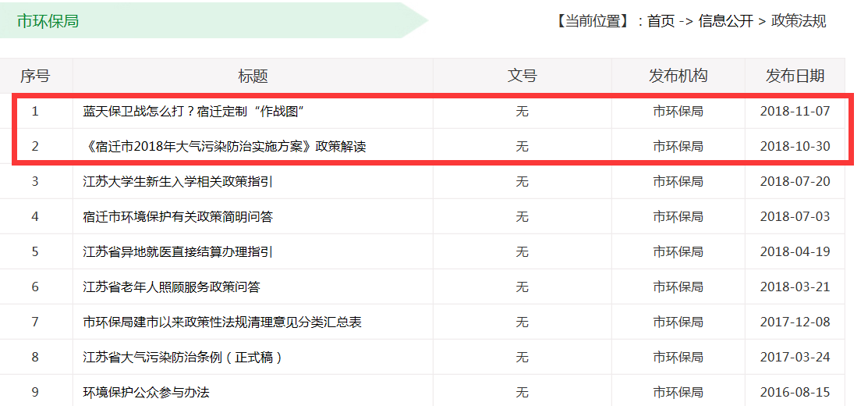This screenshot has width=868, height=406.
Task: Click the 文号 column header
Action: (522, 76)
